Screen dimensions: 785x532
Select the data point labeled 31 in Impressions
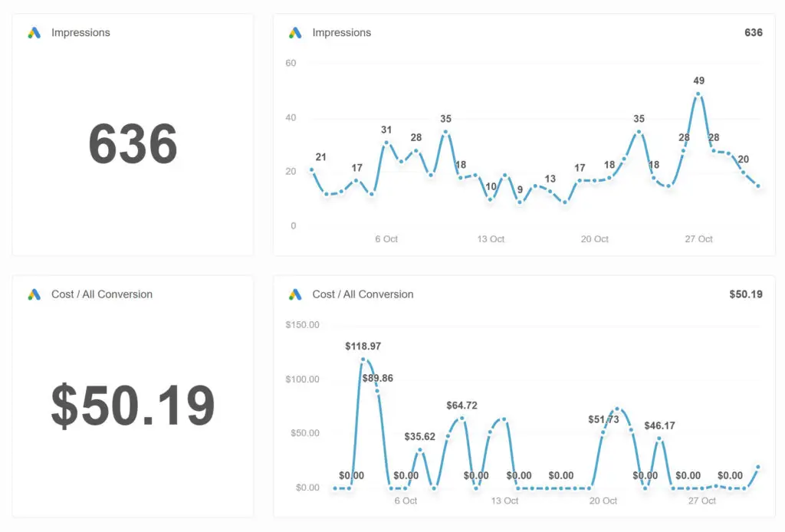click(x=386, y=143)
